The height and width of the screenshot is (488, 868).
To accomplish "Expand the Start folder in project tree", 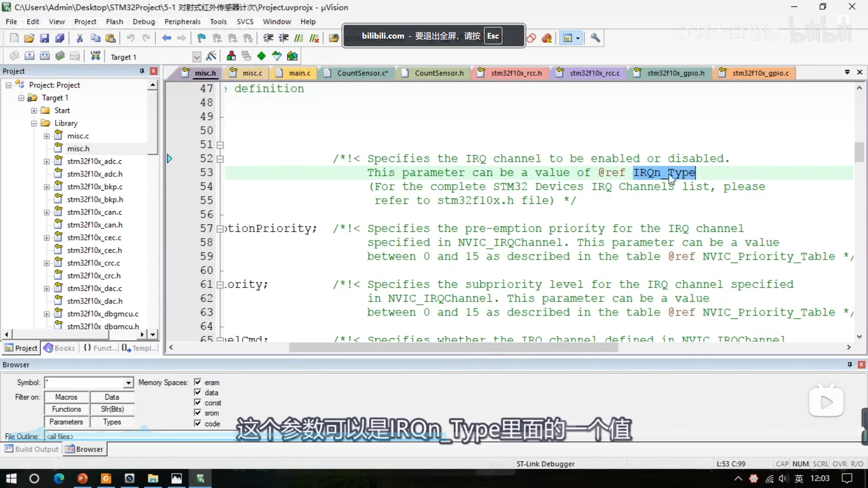I will coord(34,110).
